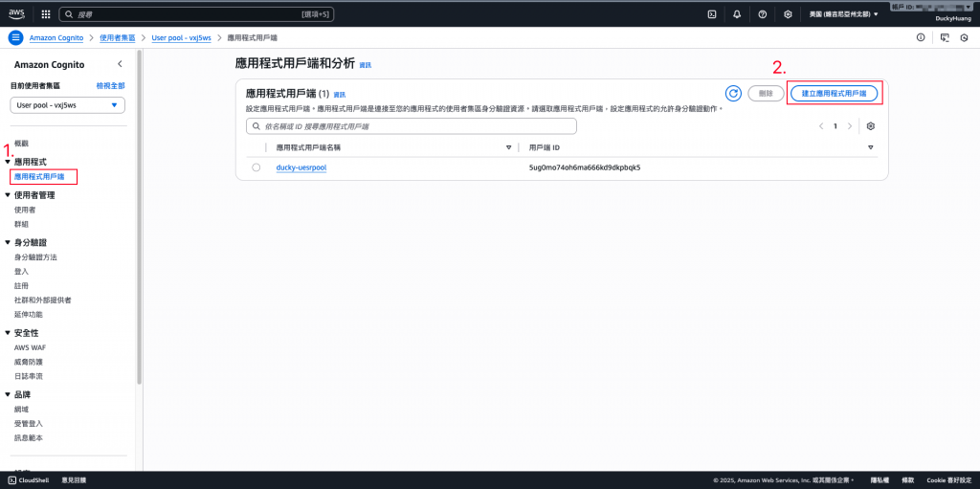
Task: Go to Amazon Cognito breadcrumb
Action: pos(56,37)
